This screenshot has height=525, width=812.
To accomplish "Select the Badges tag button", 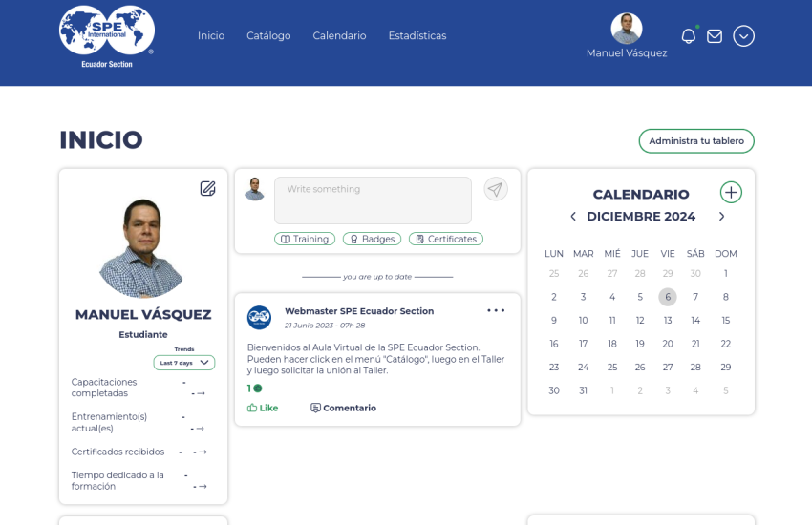I will (372, 239).
